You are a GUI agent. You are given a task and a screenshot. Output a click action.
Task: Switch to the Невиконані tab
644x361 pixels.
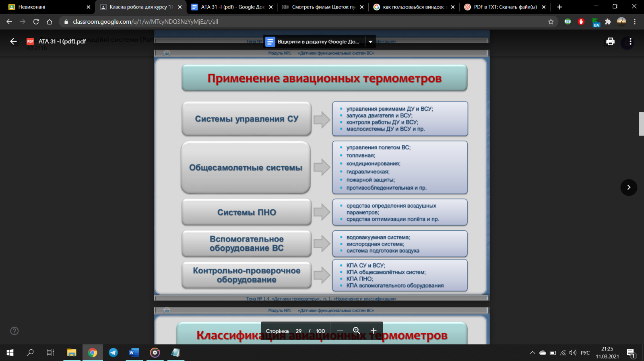click(47, 7)
